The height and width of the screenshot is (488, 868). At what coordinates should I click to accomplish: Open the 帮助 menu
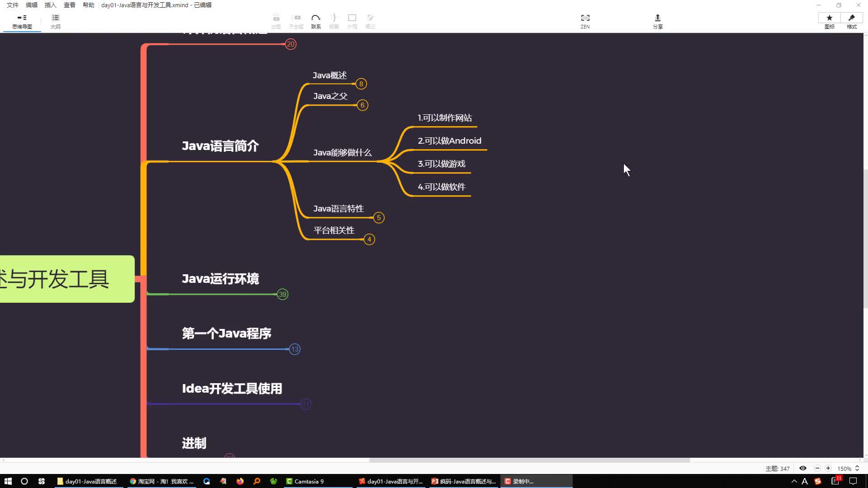pyautogui.click(x=89, y=5)
